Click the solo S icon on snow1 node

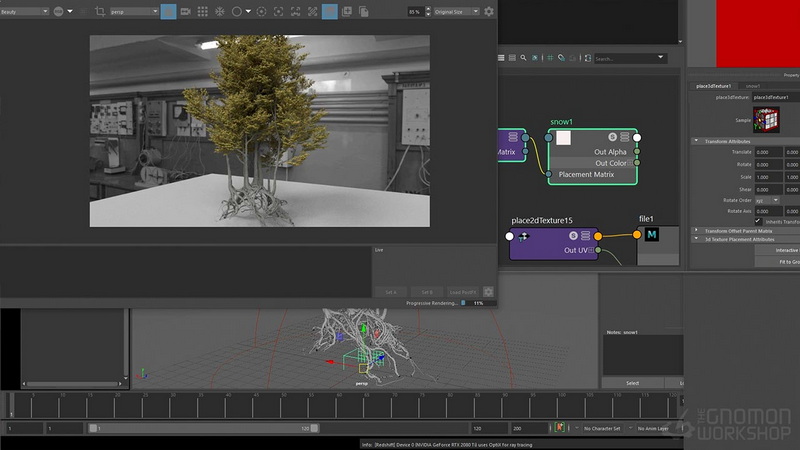[x=612, y=137]
